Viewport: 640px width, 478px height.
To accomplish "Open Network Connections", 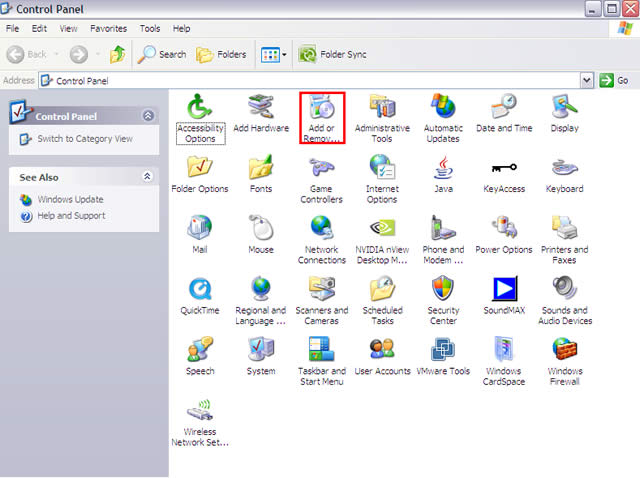I will click(322, 240).
